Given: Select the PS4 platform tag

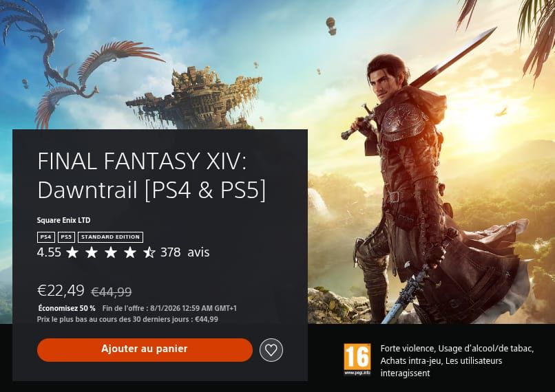Looking at the screenshot, I should [46, 237].
